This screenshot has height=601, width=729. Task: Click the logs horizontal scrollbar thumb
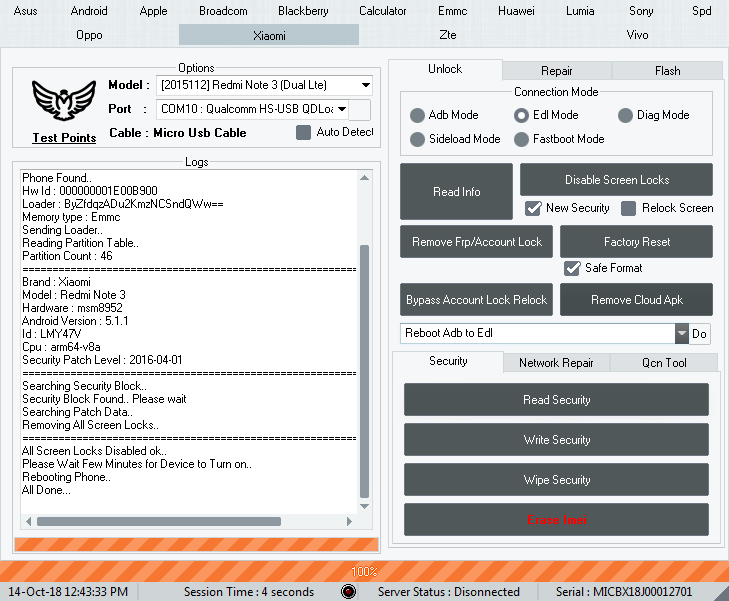coord(159,522)
